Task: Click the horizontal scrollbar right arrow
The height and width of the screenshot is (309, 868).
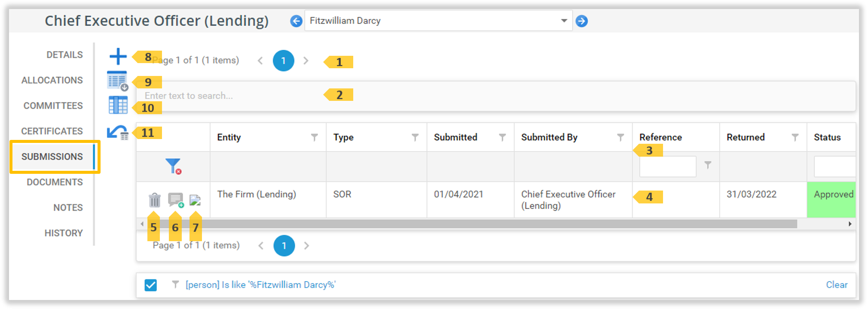Action: point(850,224)
